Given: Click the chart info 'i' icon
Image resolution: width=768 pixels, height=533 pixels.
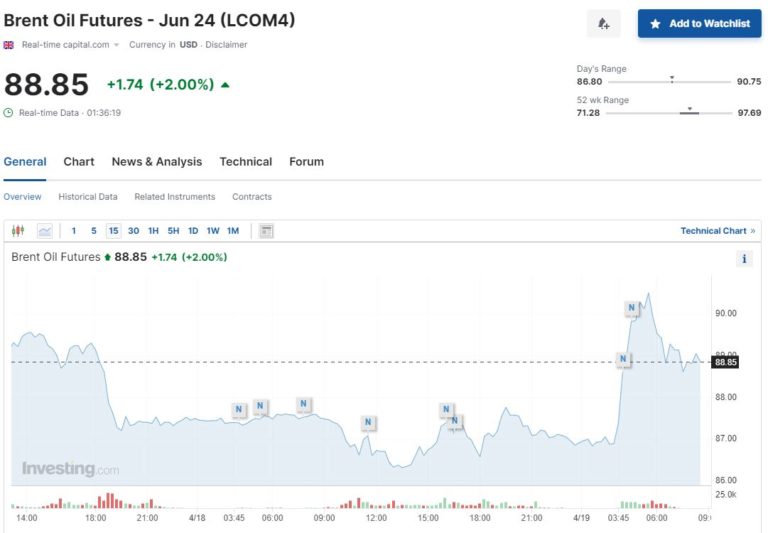Looking at the screenshot, I should [x=744, y=259].
